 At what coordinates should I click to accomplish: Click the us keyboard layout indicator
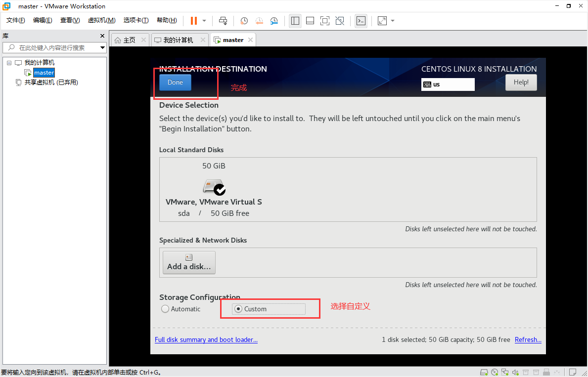pyautogui.click(x=448, y=84)
